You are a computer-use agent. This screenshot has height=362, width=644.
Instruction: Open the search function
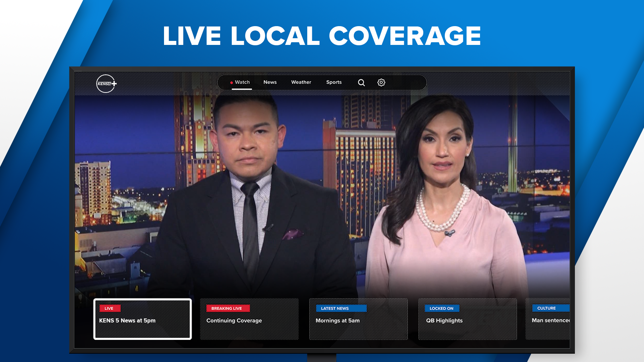pos(361,82)
